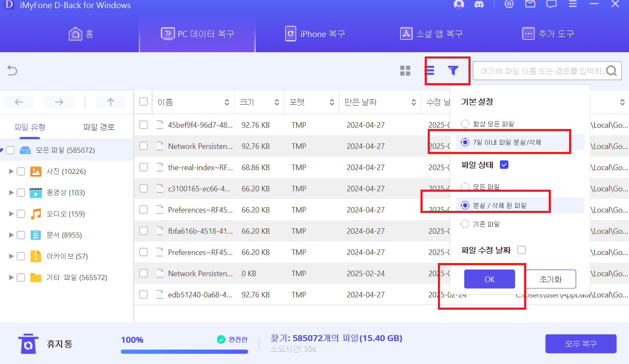
Task: Switch to grid thumbnail view icon
Action: click(405, 71)
